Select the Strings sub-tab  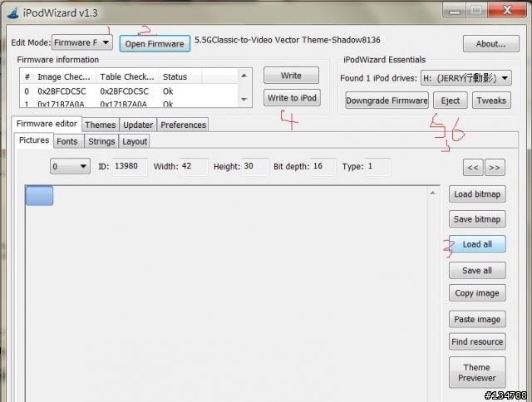101,141
